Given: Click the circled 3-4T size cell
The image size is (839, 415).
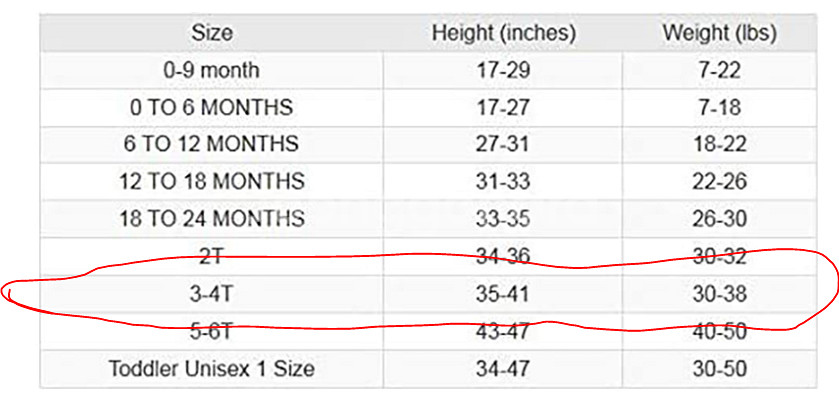Looking at the screenshot, I should (211, 294).
